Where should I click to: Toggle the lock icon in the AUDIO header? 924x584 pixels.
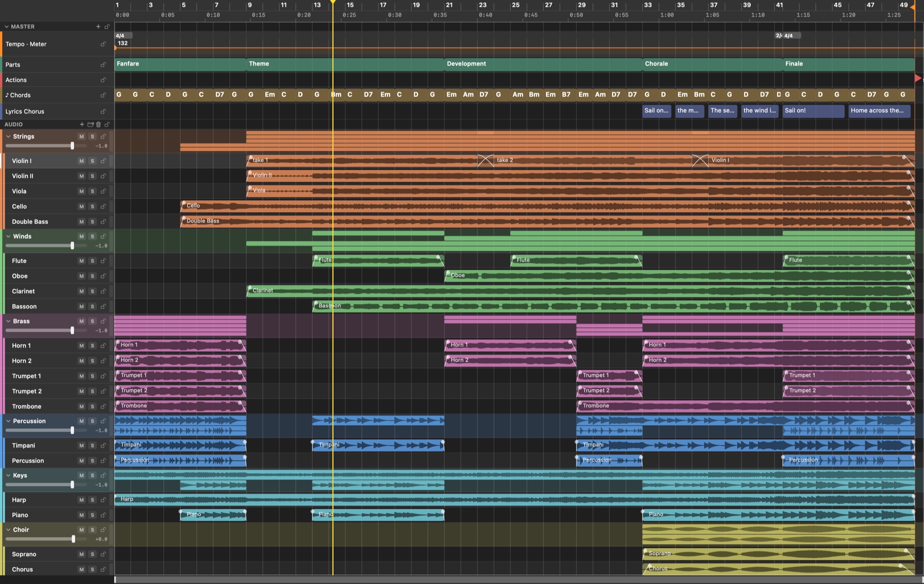point(107,124)
